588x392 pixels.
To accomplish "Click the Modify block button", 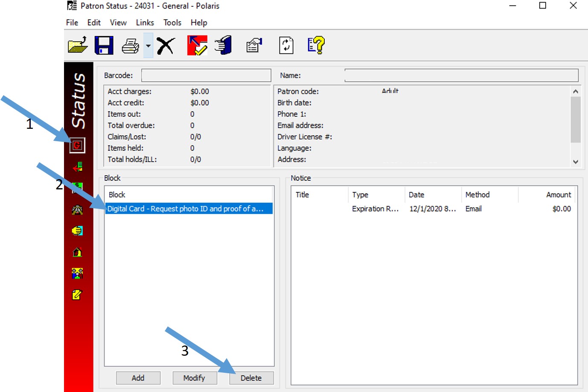I will (195, 378).
